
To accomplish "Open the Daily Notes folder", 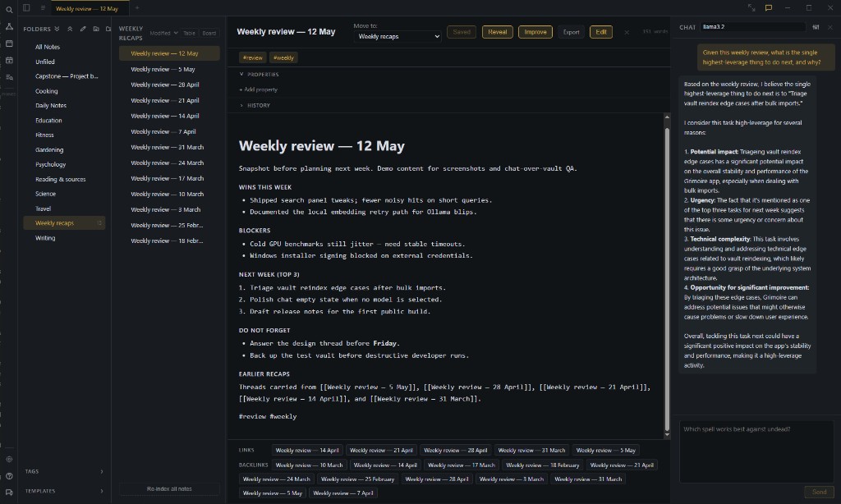I will (64, 106).
